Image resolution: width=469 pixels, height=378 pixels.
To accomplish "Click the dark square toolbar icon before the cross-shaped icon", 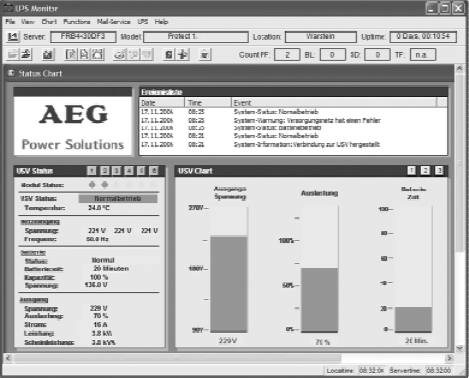I will (169, 54).
